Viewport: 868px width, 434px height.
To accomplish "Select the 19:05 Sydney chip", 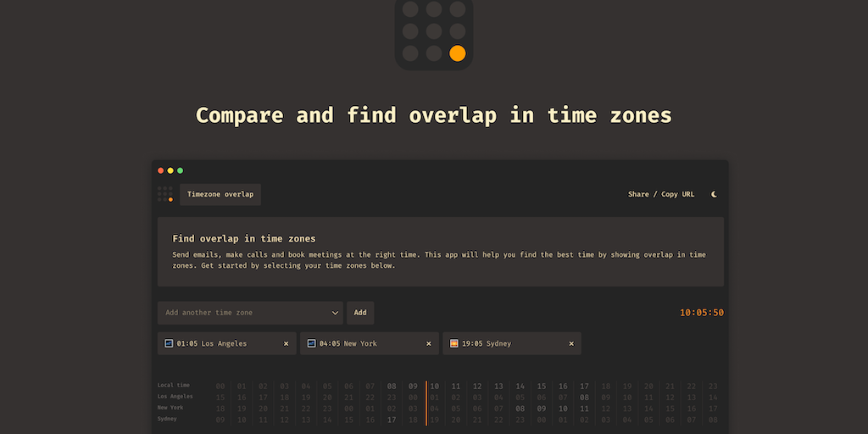I will point(512,343).
